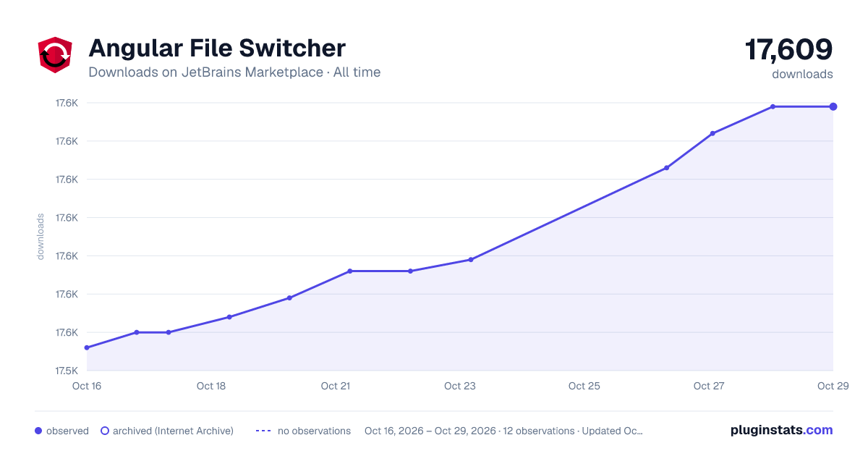Select the data point just before Oct 29

[773, 106]
